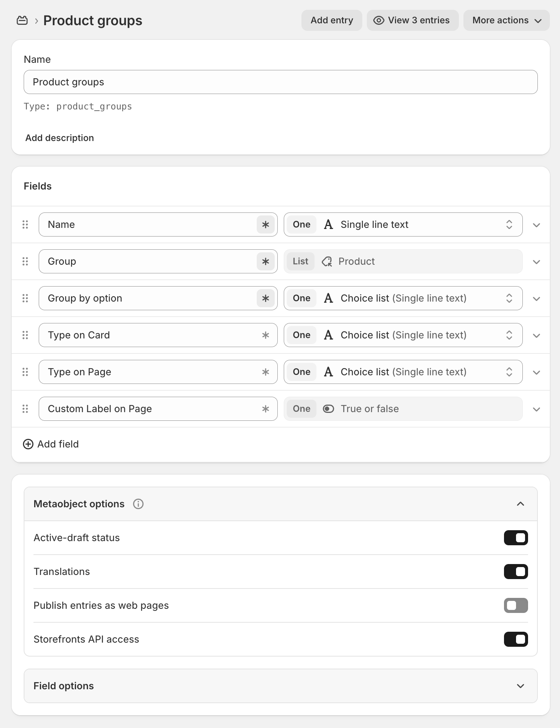Click the Add description link
This screenshot has height=728, width=560.
pyautogui.click(x=60, y=138)
